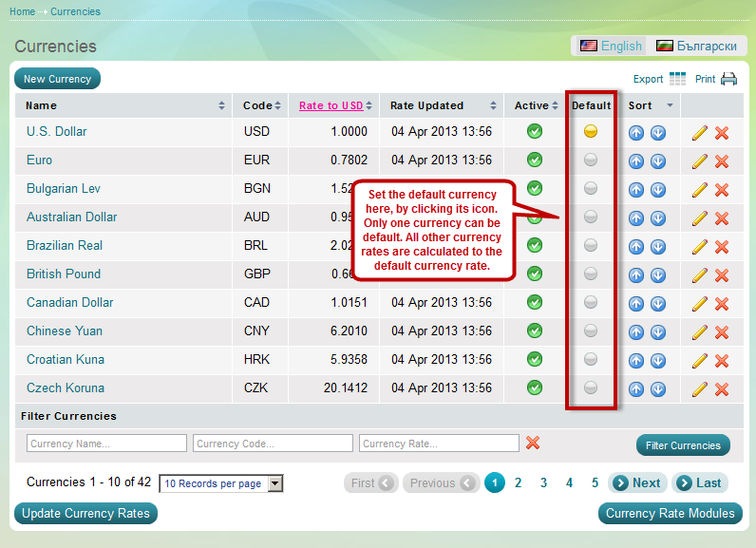Delete the Bulgarian Lev row with red X
This screenshot has width=756, height=548.
coord(722,189)
